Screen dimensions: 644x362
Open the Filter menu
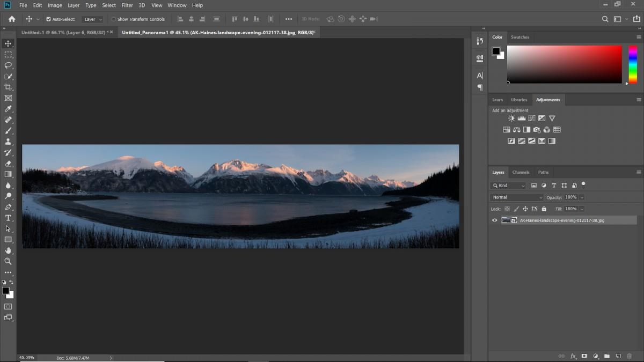pos(127,5)
